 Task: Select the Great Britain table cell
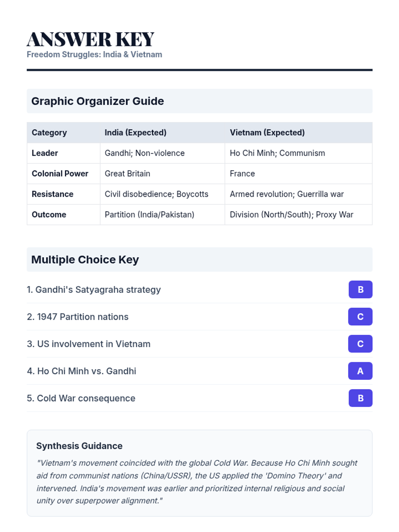[127, 174]
